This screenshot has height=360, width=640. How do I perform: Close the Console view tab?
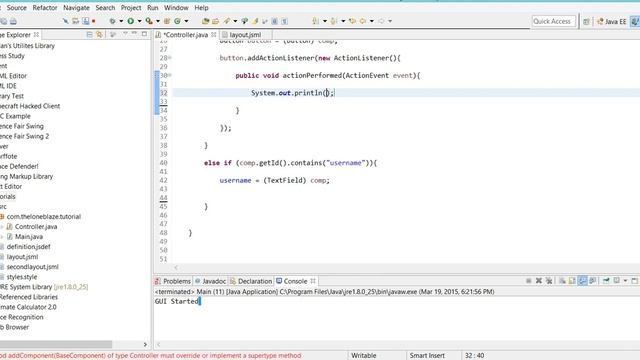pyautogui.click(x=313, y=281)
